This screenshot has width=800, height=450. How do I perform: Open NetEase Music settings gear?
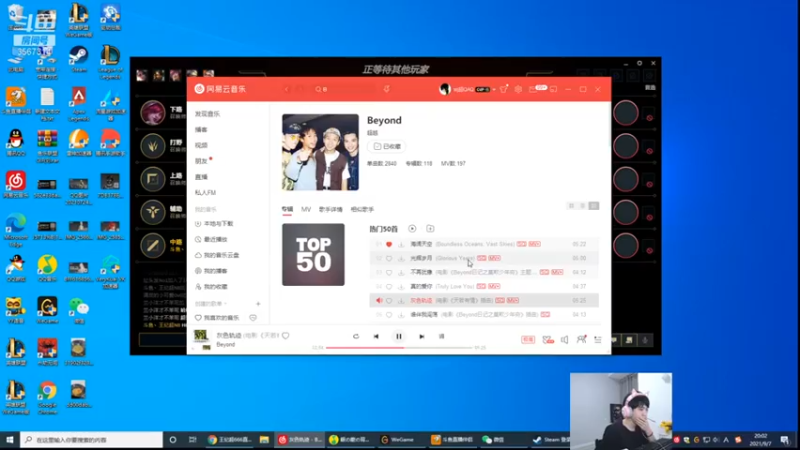pyautogui.click(x=518, y=89)
